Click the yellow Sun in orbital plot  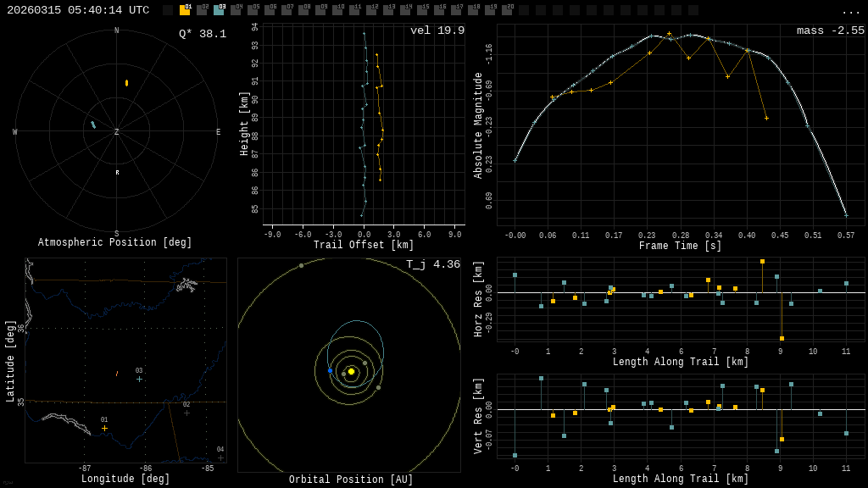[x=351, y=371]
